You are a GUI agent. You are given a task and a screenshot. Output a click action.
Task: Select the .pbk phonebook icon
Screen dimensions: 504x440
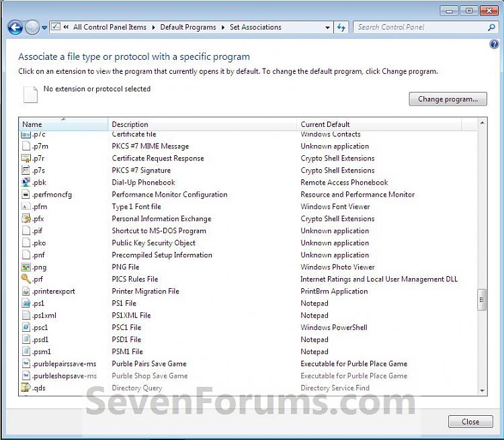point(26,182)
